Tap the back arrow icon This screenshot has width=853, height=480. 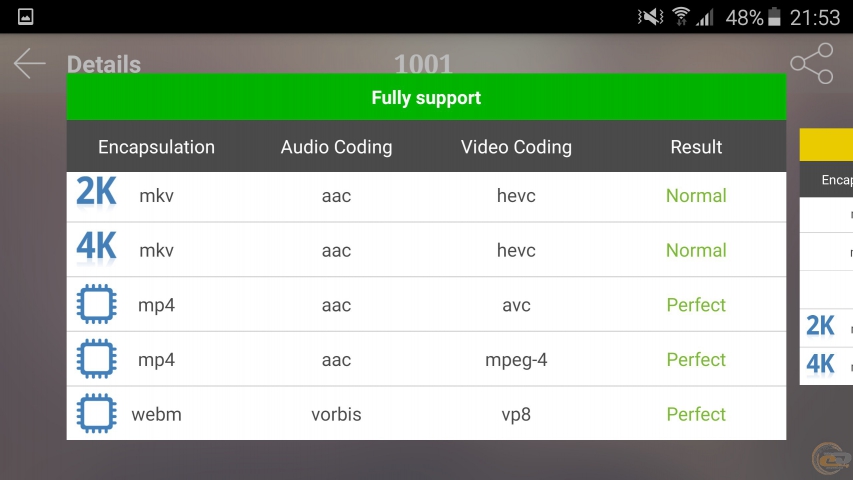point(29,64)
